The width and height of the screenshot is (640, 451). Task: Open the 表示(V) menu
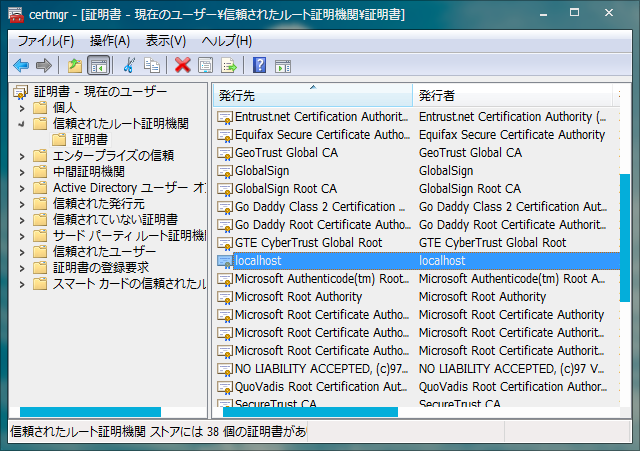point(166,41)
